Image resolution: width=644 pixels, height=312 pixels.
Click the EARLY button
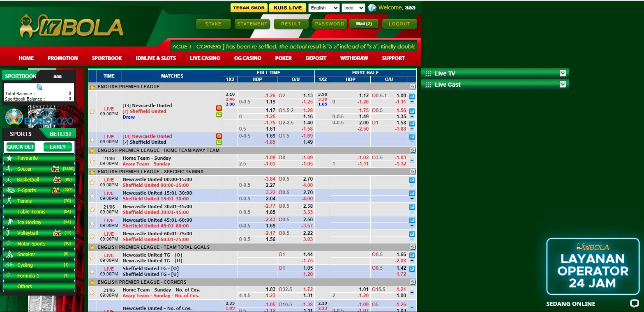point(58,147)
